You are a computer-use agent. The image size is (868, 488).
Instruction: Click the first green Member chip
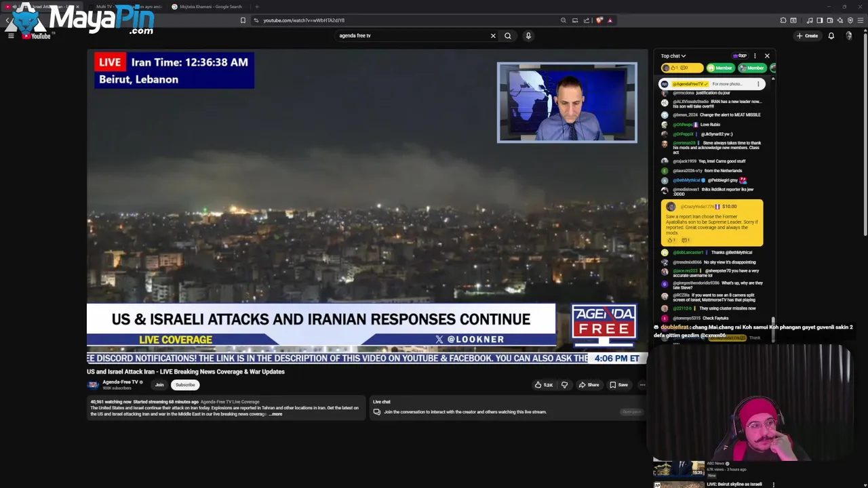[720, 68]
